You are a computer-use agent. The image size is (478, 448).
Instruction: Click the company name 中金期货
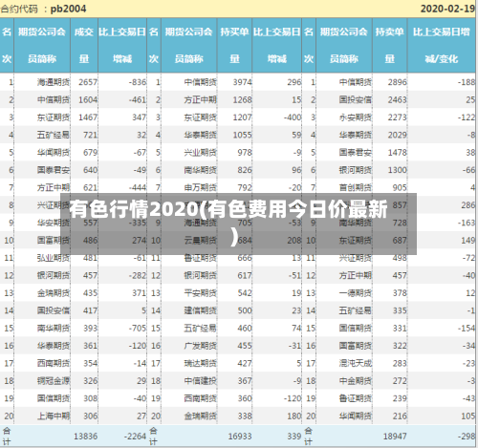coord(356,381)
